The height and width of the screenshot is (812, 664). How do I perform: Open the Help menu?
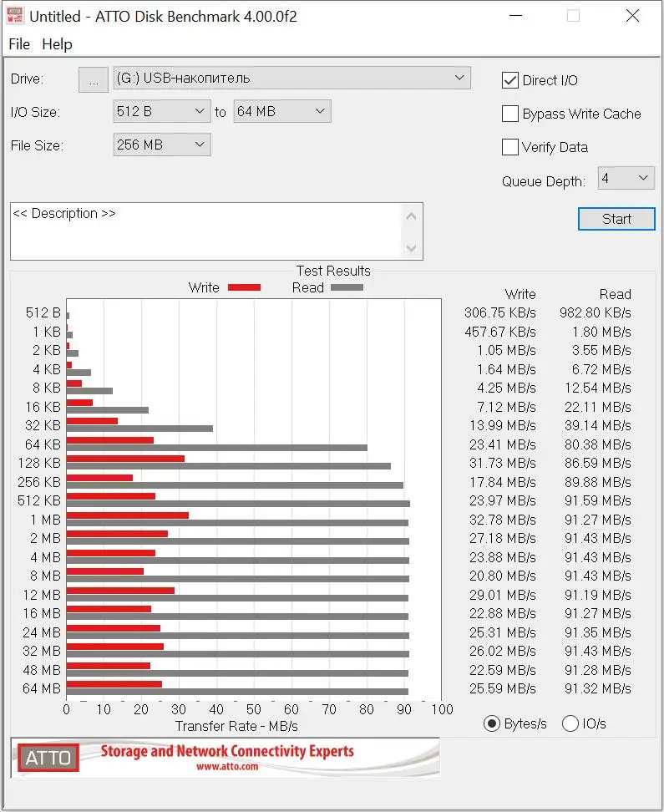[57, 44]
